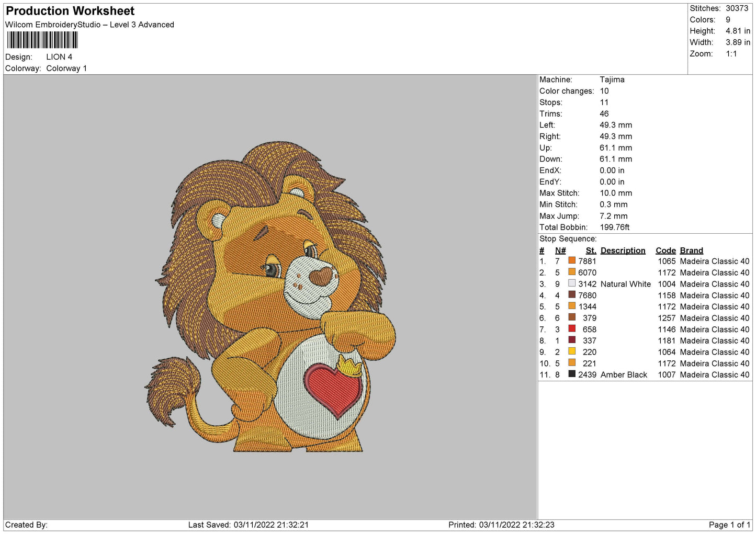Select the dark red swatch for stop 8
756x534 pixels.
pos(572,340)
